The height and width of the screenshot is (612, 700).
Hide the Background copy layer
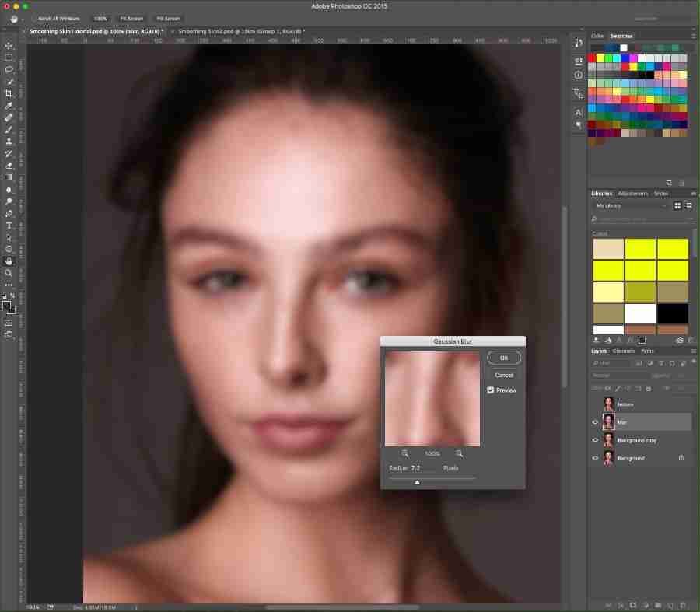pos(595,440)
